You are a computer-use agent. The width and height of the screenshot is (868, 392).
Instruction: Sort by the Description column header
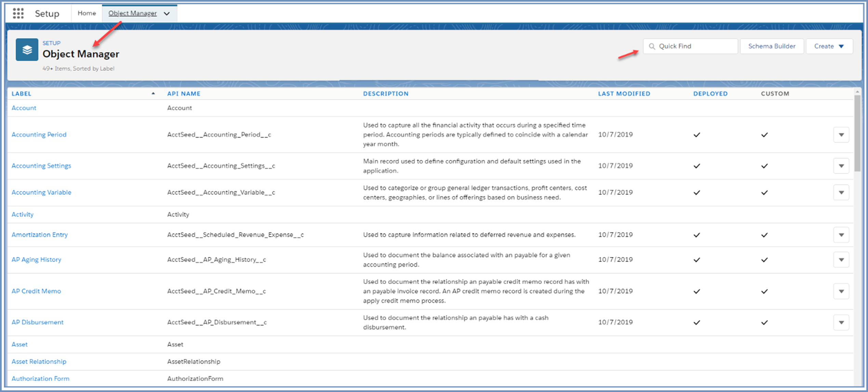click(x=386, y=94)
